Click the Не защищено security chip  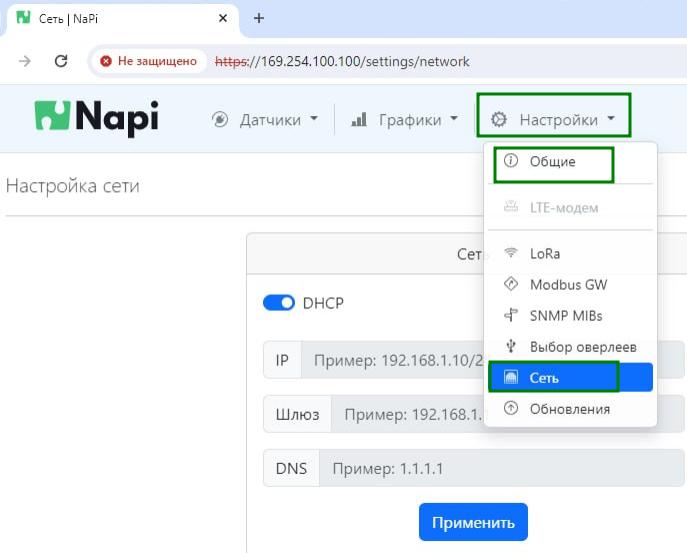click(149, 61)
